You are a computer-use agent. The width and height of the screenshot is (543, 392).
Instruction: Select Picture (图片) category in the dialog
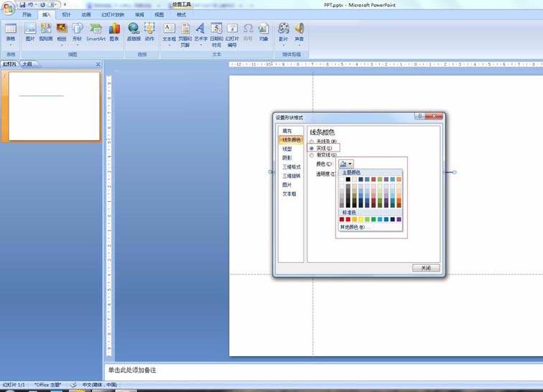(287, 185)
